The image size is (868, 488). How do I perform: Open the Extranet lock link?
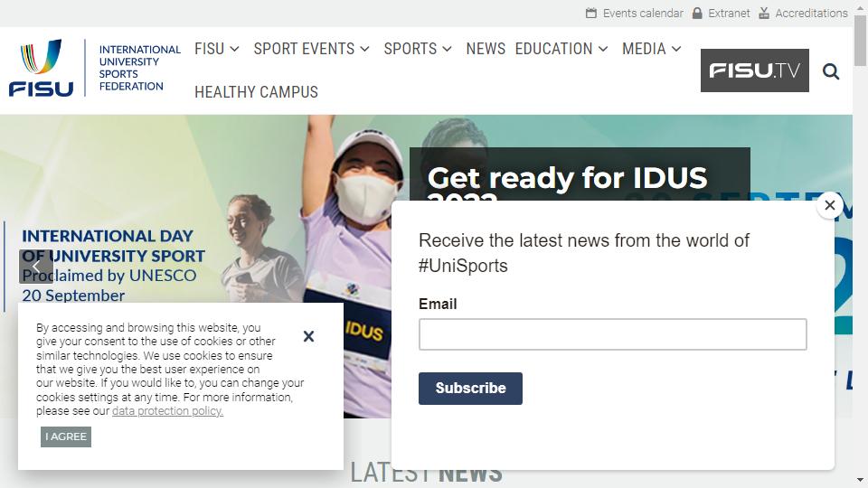(x=722, y=14)
